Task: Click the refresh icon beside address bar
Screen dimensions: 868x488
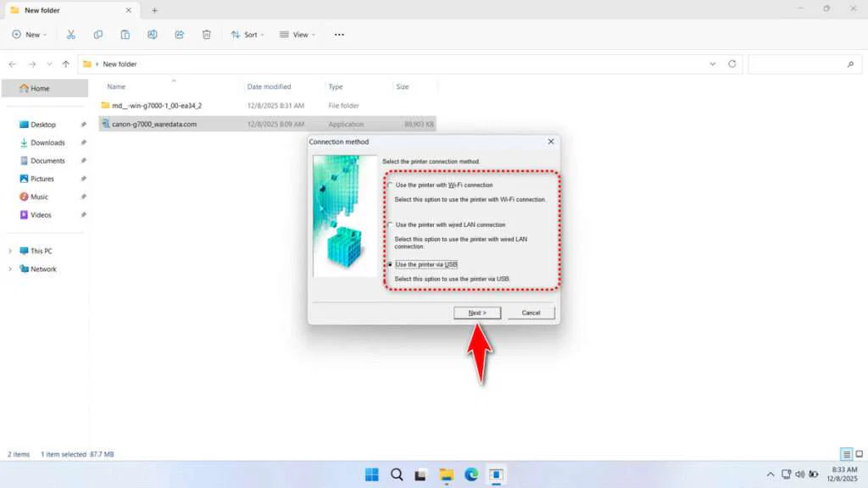Action: tap(732, 64)
